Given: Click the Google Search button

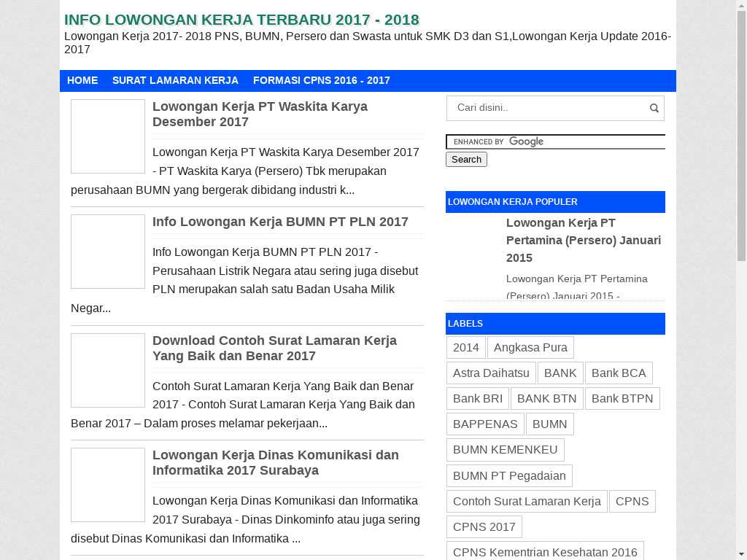Looking at the screenshot, I should [x=466, y=160].
